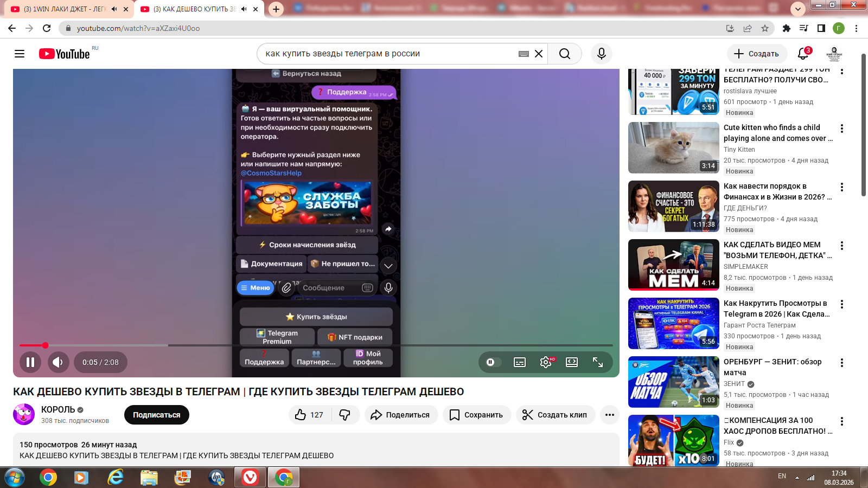Pause the video
This screenshot has height=488, width=868.
pos(30,362)
